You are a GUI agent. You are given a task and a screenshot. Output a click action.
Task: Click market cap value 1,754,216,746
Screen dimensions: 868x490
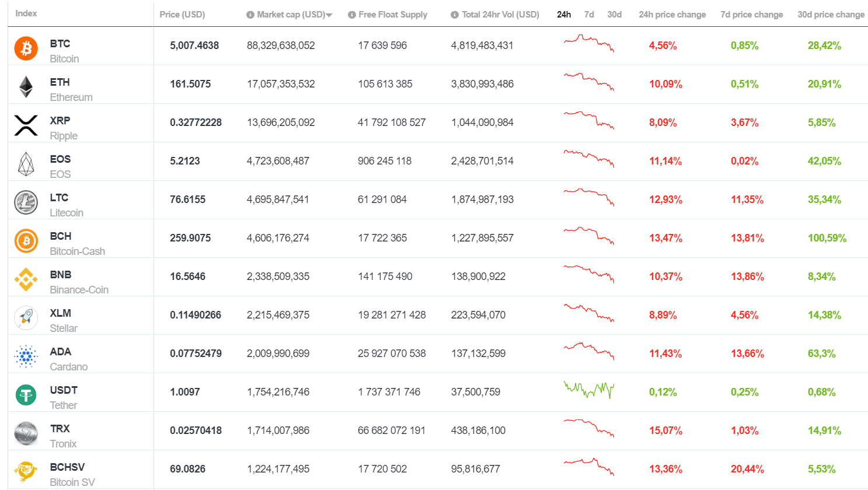[x=278, y=392]
